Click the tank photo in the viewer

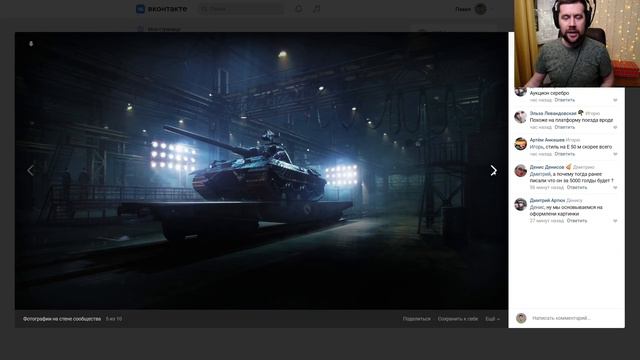coord(261,171)
